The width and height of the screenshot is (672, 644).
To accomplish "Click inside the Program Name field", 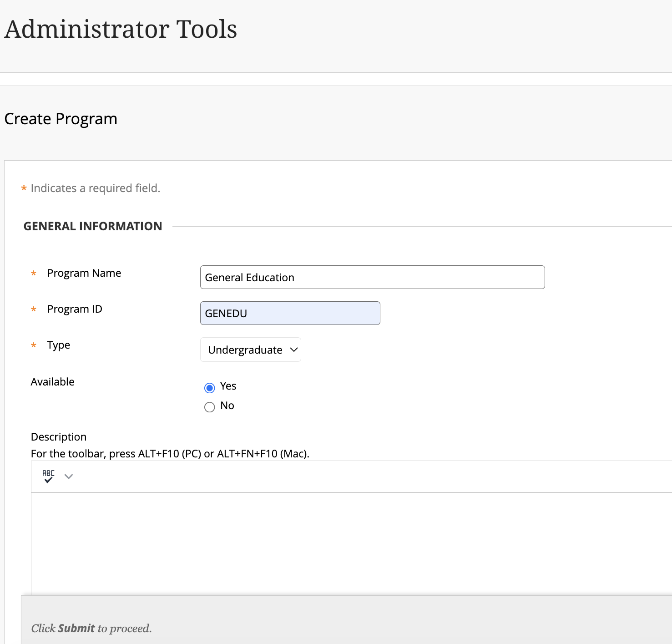I will (372, 277).
